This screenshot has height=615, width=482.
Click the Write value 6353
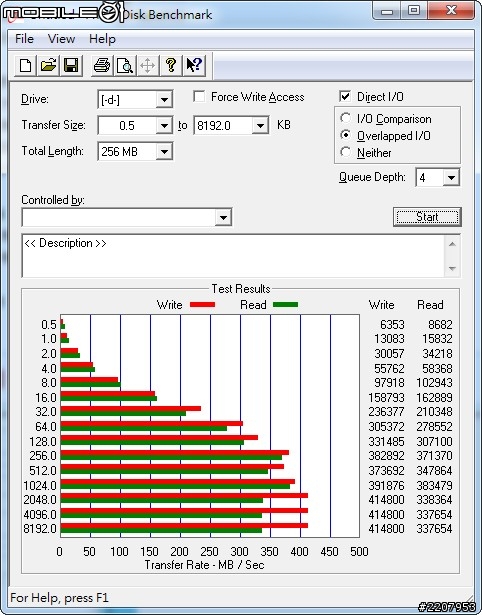point(392,325)
